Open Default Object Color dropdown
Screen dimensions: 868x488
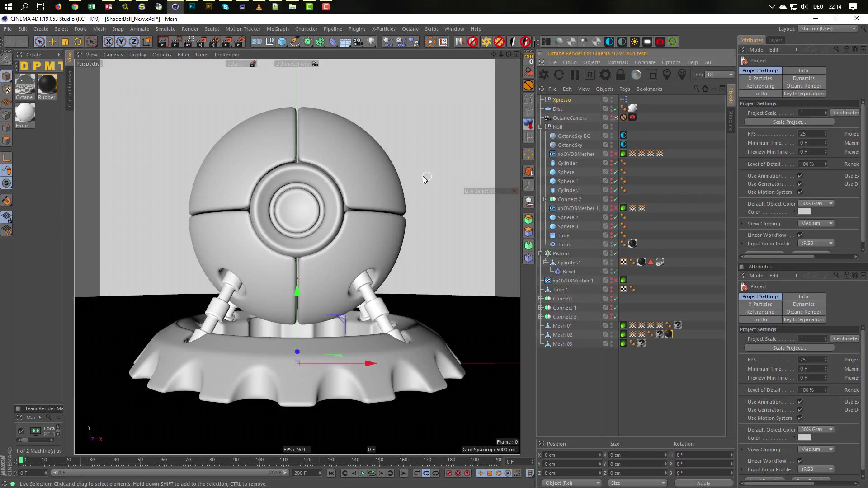(x=816, y=204)
